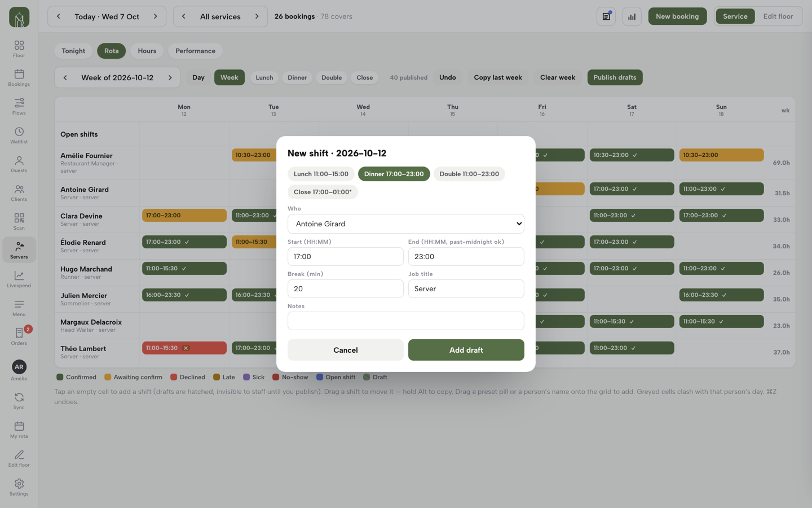Open My rota calendar icon
812x508 pixels.
point(19,430)
